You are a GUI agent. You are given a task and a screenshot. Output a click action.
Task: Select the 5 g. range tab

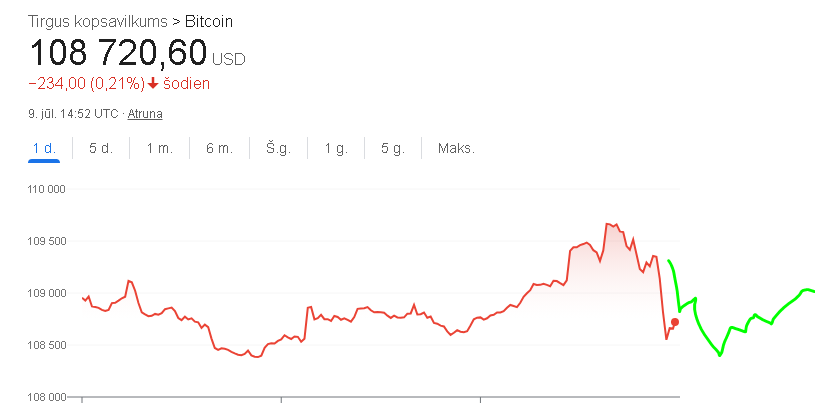pos(392,149)
